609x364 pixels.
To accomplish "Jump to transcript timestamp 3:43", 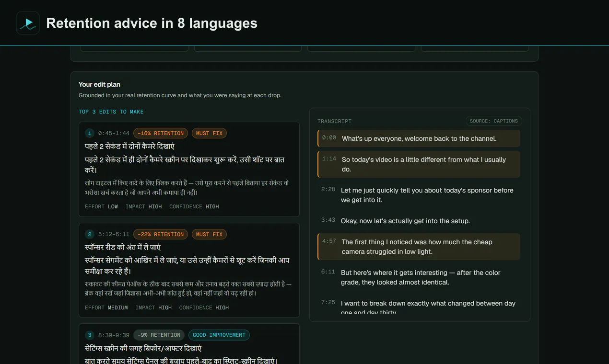I will point(328,220).
